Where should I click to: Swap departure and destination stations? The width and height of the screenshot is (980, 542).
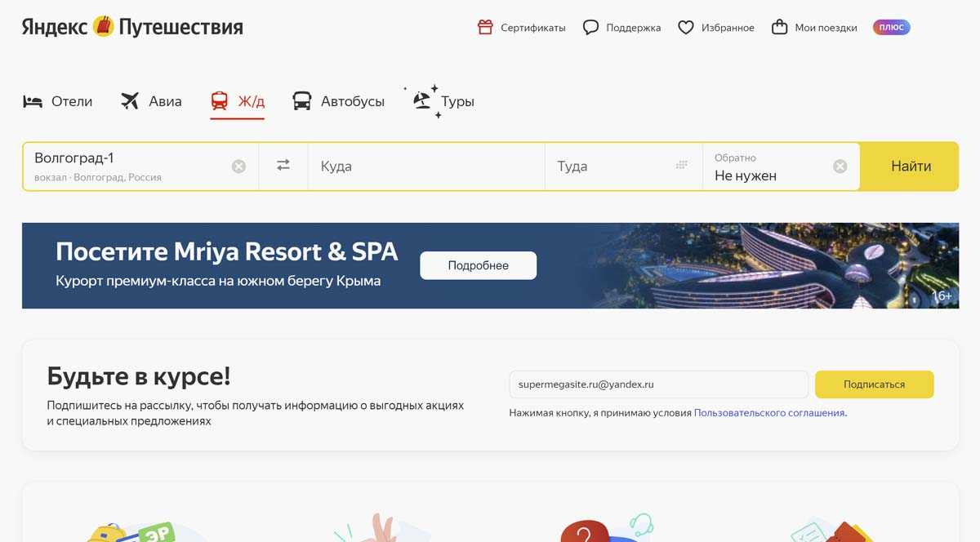coord(283,166)
